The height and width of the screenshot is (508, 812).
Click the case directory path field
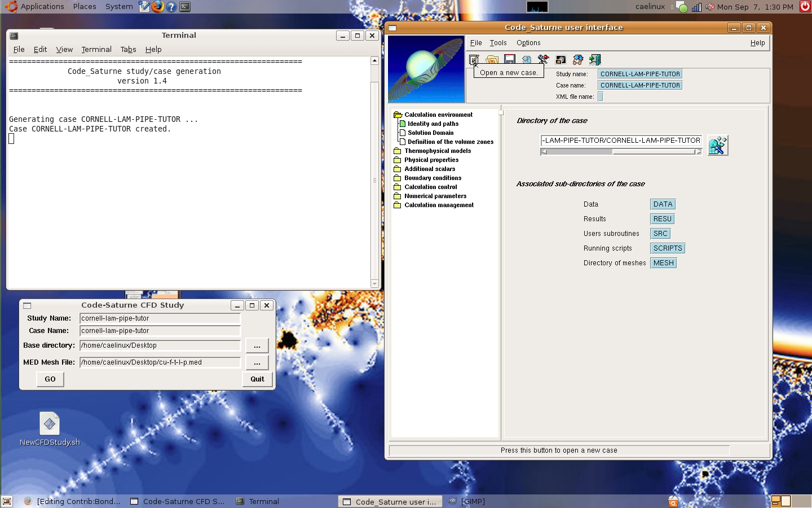click(621, 141)
